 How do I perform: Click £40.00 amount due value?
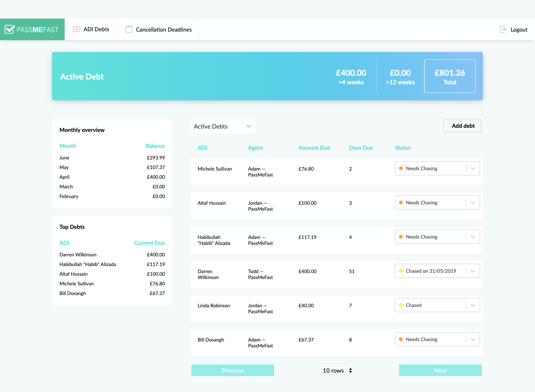click(x=306, y=305)
